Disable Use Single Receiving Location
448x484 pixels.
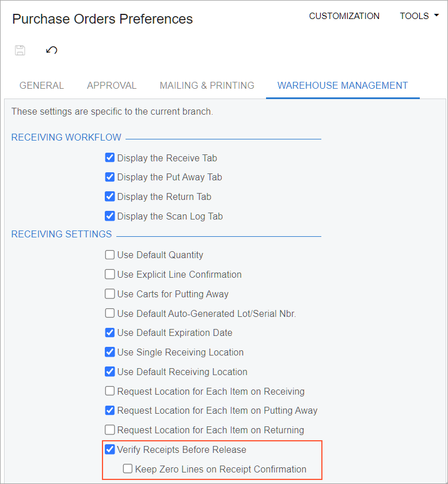[x=110, y=352]
